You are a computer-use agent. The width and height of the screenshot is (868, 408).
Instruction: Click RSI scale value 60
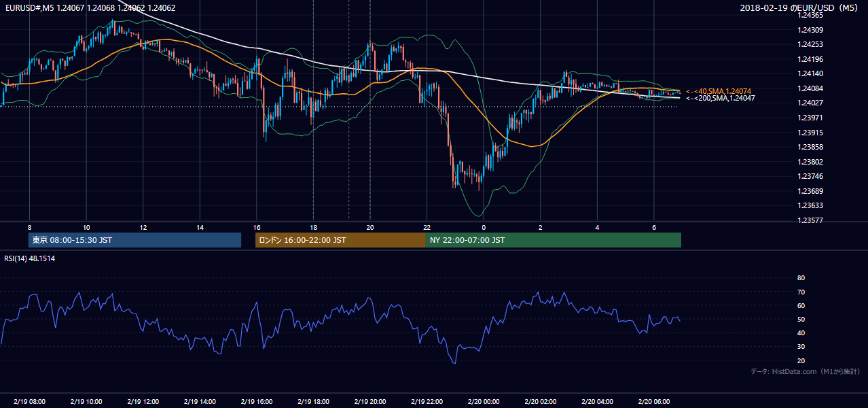coord(801,305)
